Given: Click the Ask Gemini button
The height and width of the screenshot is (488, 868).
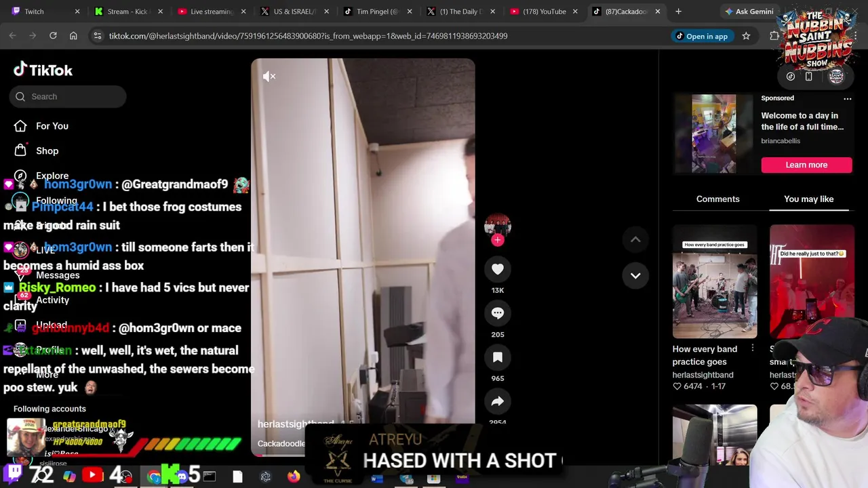Looking at the screenshot, I should point(749,12).
